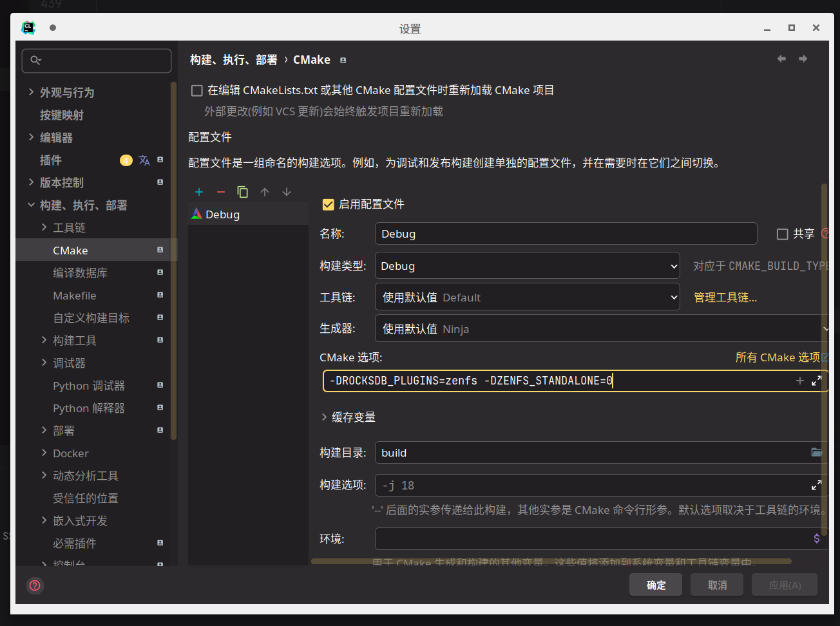Move profile down with the down arrow
Screen dimensions: 840x626
pyautogui.click(x=287, y=192)
